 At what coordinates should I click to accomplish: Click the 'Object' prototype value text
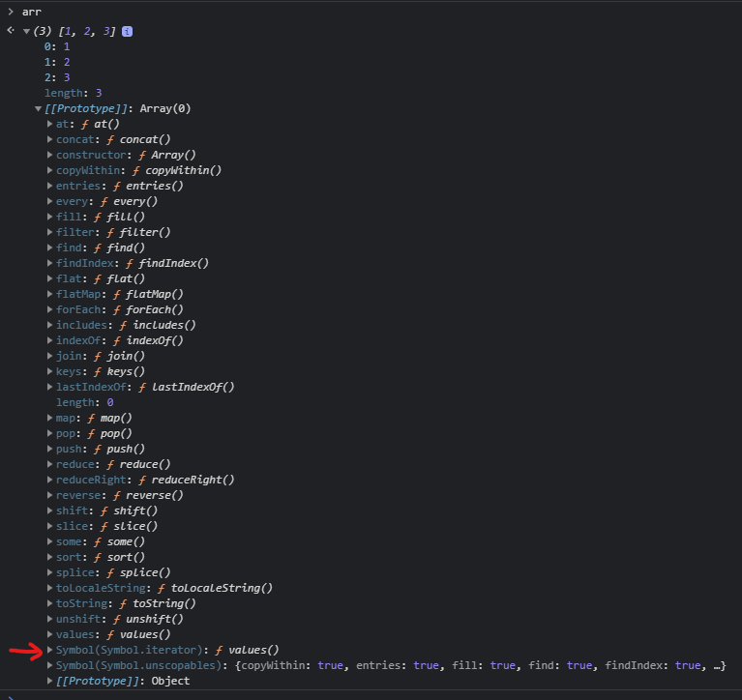[170, 681]
